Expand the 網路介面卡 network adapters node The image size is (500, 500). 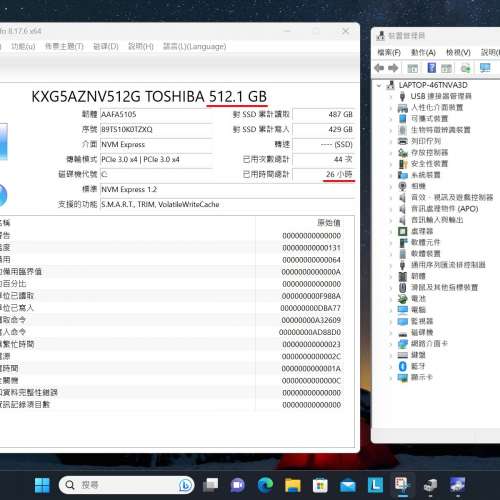(x=391, y=344)
